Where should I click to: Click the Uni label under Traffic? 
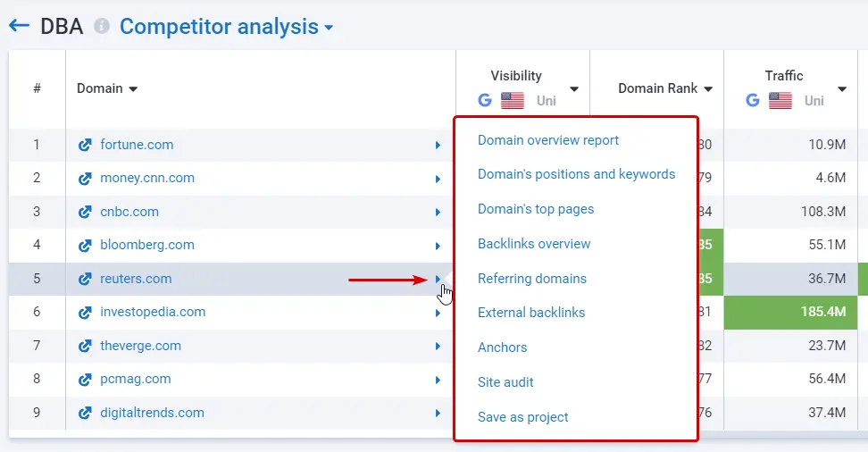coord(814,101)
